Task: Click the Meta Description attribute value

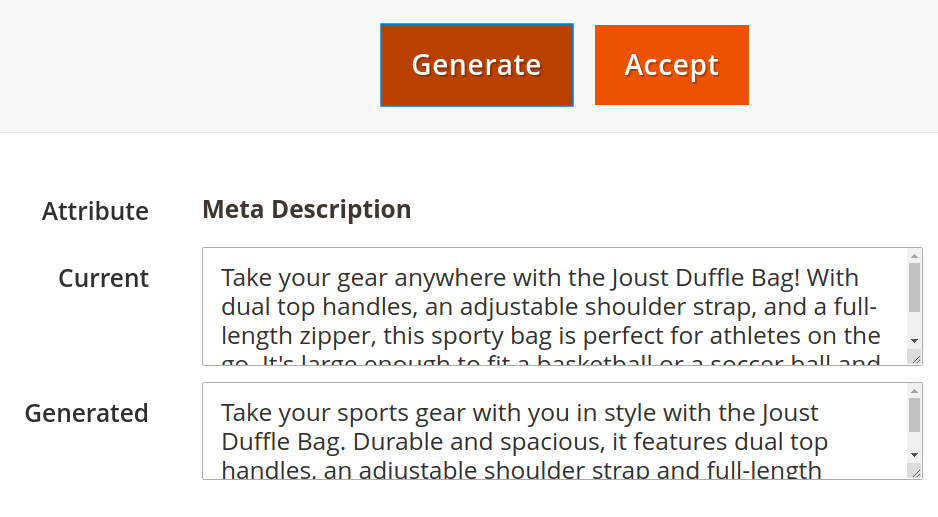Action: pyautogui.click(x=306, y=209)
